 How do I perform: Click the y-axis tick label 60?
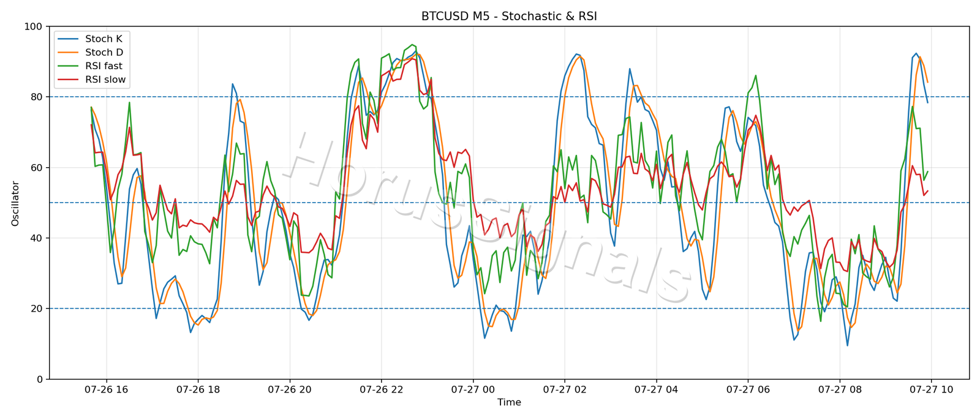click(36, 168)
